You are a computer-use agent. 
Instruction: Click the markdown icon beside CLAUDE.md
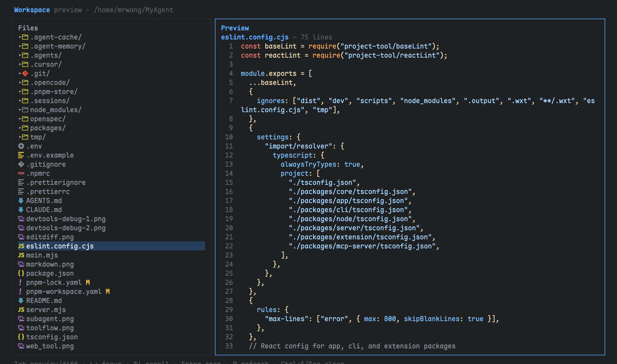(21, 210)
